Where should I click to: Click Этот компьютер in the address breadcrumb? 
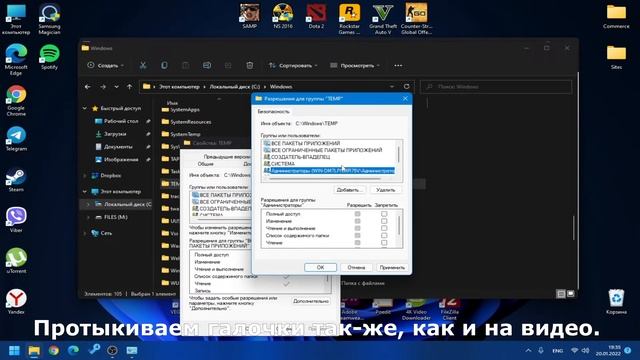[x=179, y=87]
